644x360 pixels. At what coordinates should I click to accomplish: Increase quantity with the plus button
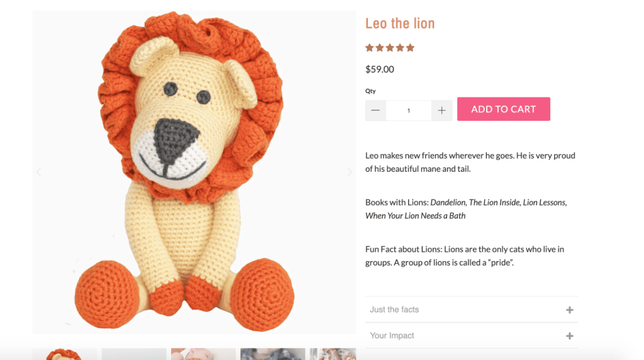441,111
